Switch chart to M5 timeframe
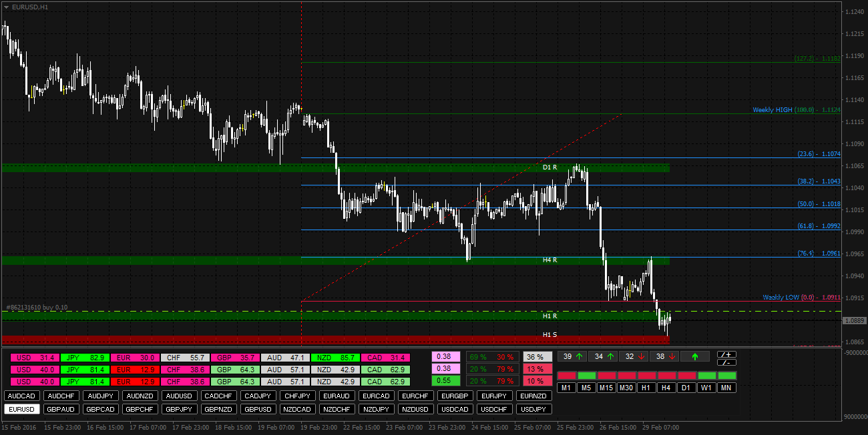Viewport: 868px width, 435px height. tap(586, 388)
